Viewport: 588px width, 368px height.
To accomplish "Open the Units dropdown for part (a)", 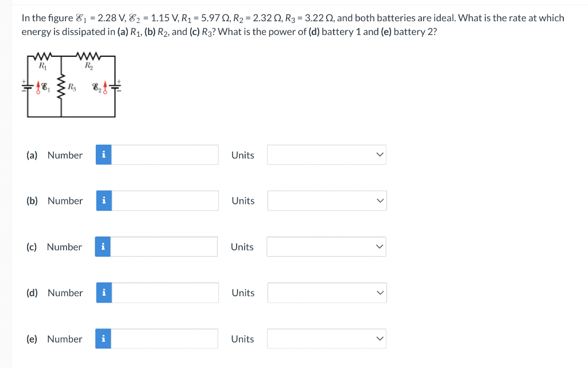I will (x=327, y=154).
